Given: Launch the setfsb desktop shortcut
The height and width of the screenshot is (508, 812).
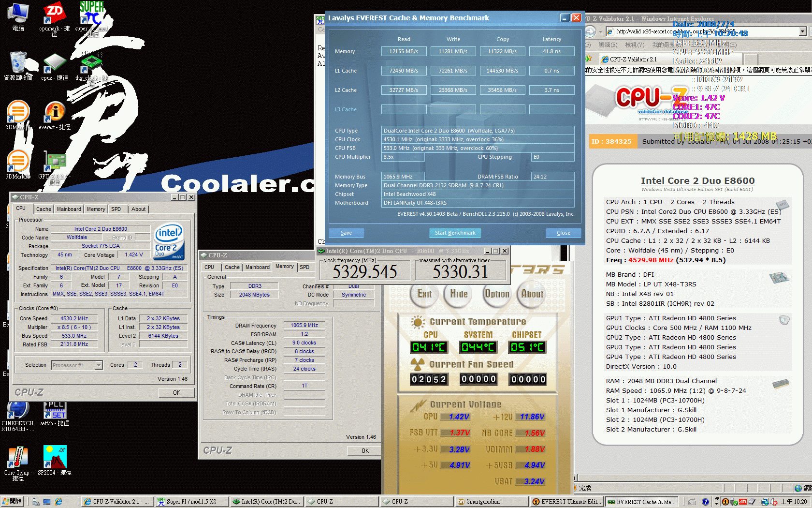Looking at the screenshot, I should pos(55,414).
